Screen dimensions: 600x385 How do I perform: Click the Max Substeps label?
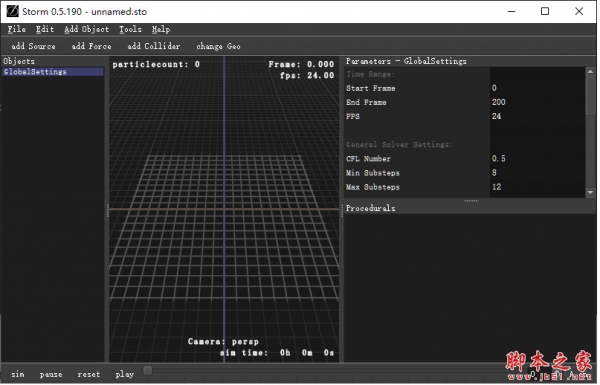(x=373, y=187)
